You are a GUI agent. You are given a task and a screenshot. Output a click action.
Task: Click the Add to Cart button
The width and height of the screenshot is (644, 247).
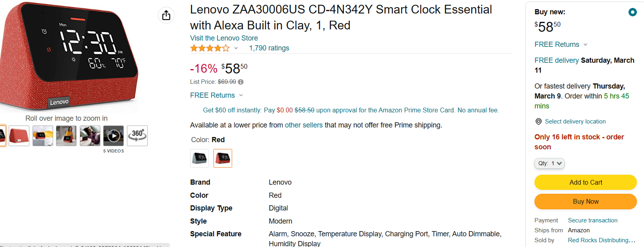pyautogui.click(x=585, y=182)
